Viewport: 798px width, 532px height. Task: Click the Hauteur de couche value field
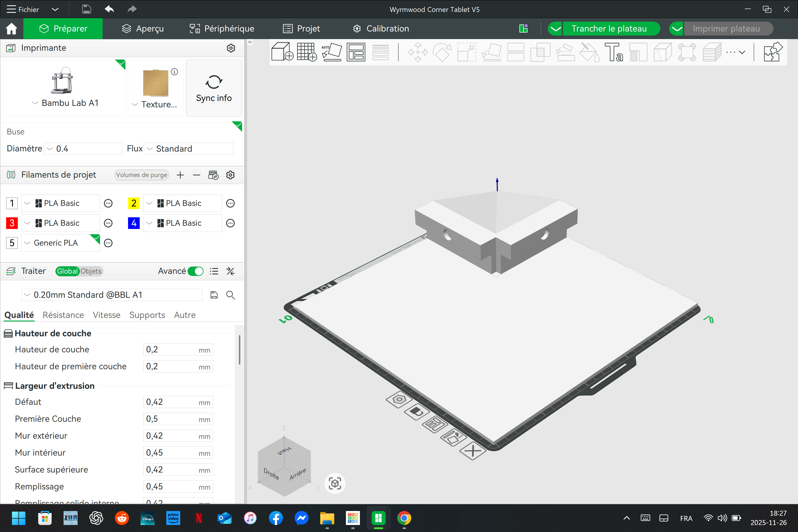click(x=178, y=349)
